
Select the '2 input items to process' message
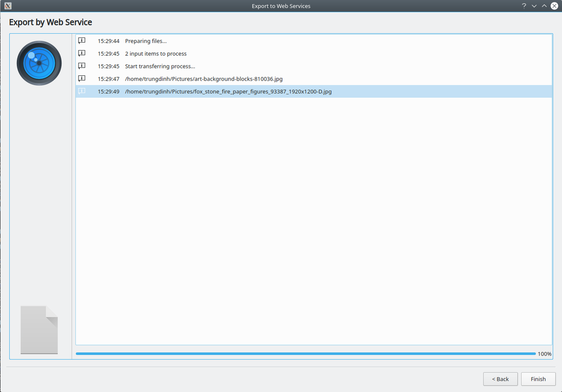pos(155,54)
